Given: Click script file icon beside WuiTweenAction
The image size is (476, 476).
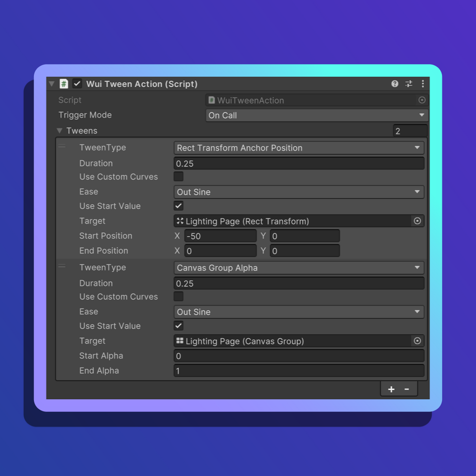Looking at the screenshot, I should click(x=212, y=100).
